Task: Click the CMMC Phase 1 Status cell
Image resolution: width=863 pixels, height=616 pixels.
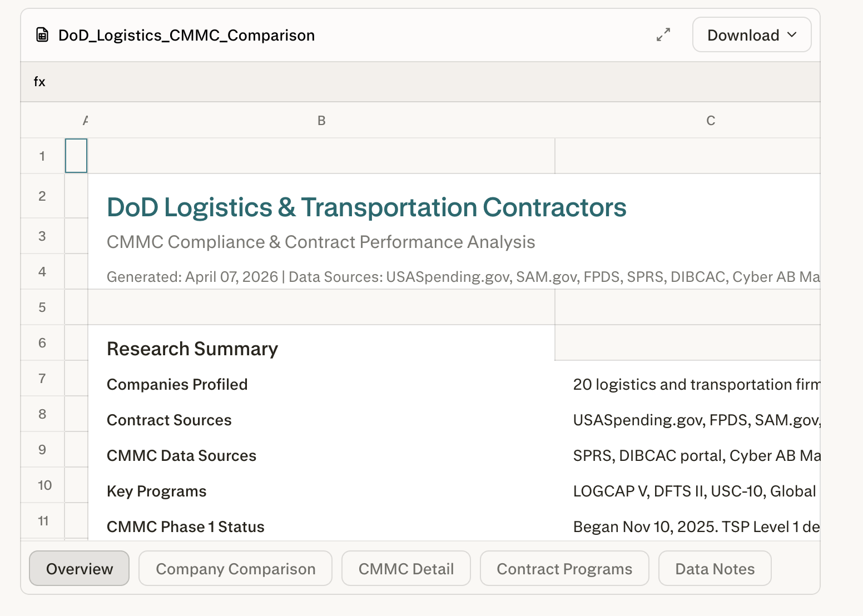Action: (185, 526)
